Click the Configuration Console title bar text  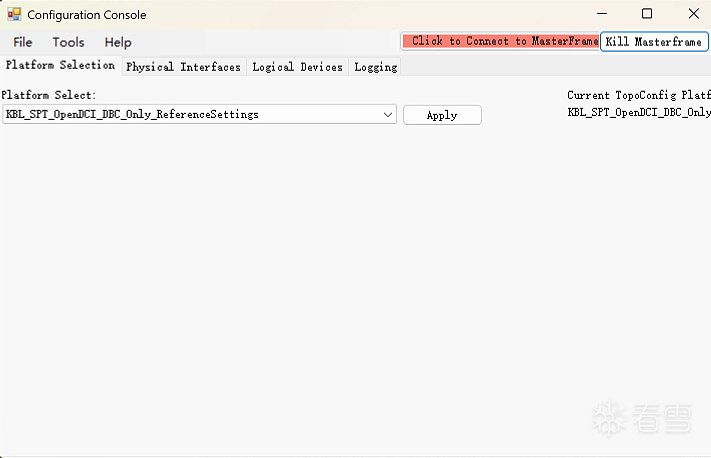87,15
